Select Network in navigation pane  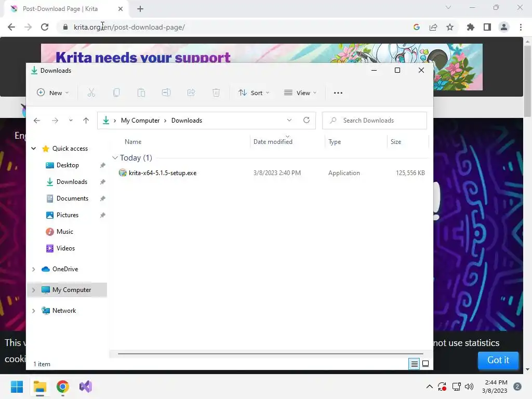[x=64, y=311]
